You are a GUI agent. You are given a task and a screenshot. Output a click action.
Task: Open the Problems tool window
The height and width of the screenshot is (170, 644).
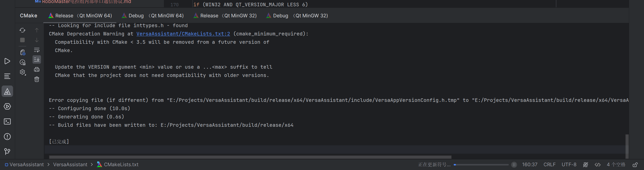tap(7, 137)
